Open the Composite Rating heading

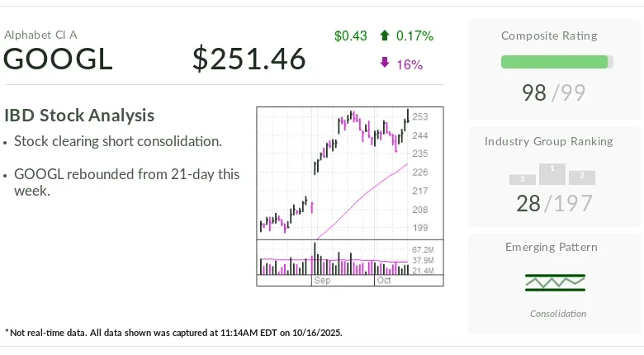coord(549,35)
